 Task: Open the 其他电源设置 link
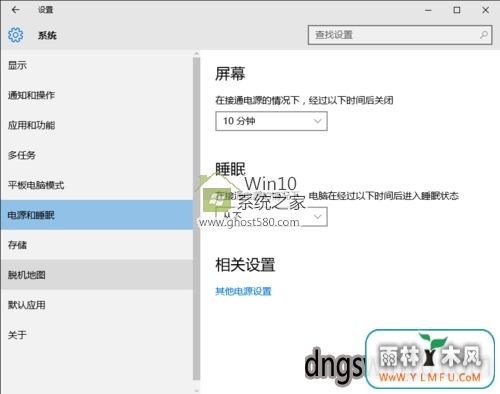point(243,291)
